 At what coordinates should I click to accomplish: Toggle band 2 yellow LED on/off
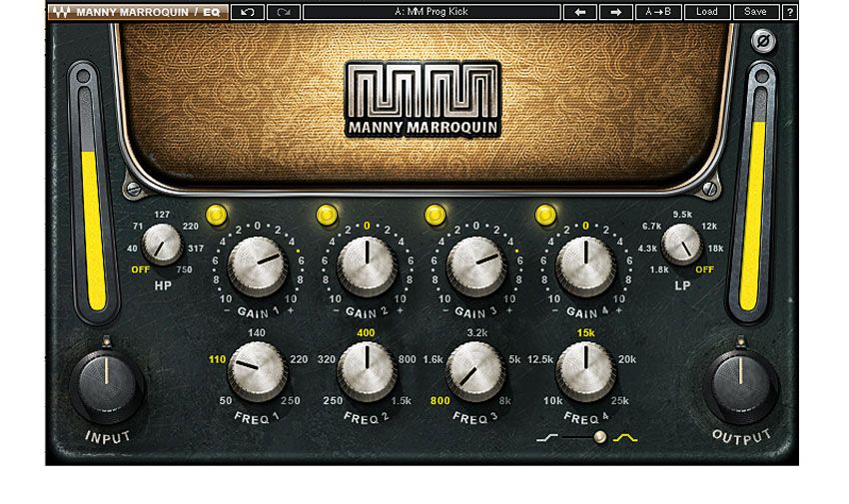tap(327, 215)
